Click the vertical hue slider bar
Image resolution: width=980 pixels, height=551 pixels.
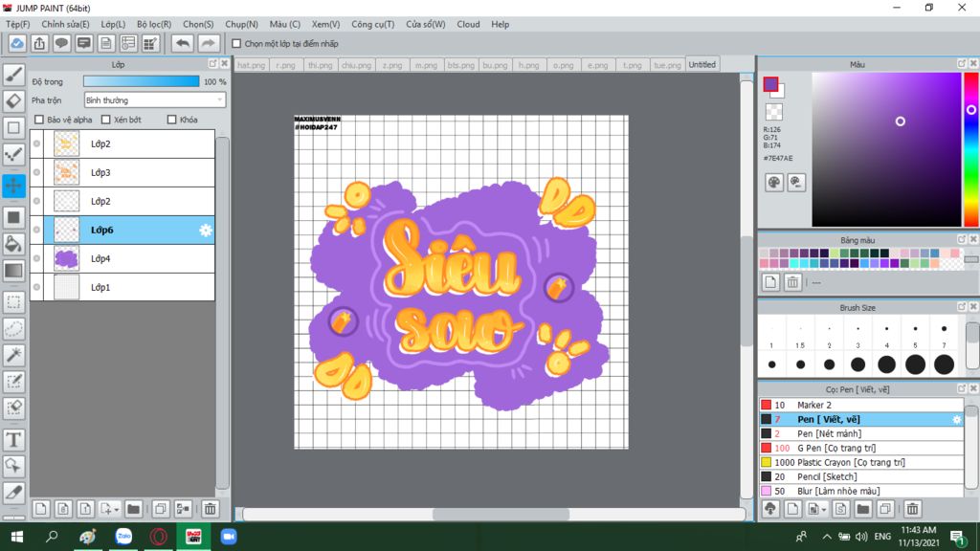pyautogui.click(x=971, y=149)
